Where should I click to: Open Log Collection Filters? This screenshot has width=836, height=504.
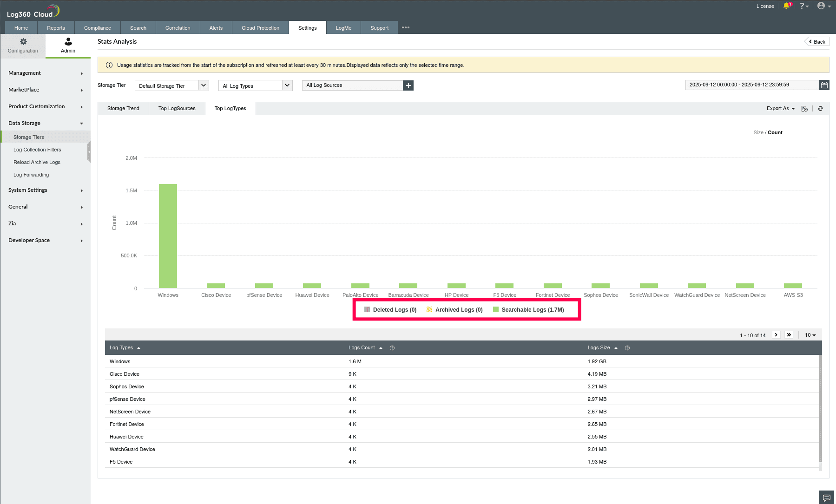[37, 150]
